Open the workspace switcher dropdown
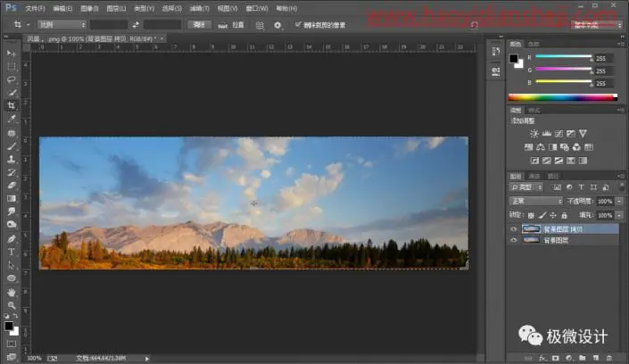The height and width of the screenshot is (364, 629). pos(597,25)
